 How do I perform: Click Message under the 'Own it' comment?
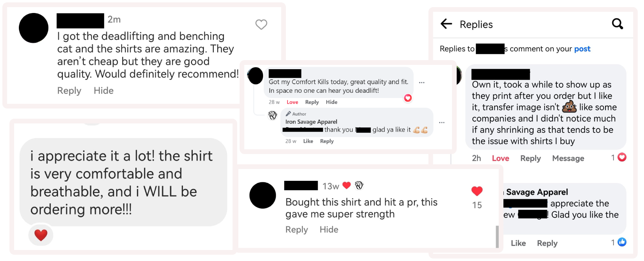568,158
